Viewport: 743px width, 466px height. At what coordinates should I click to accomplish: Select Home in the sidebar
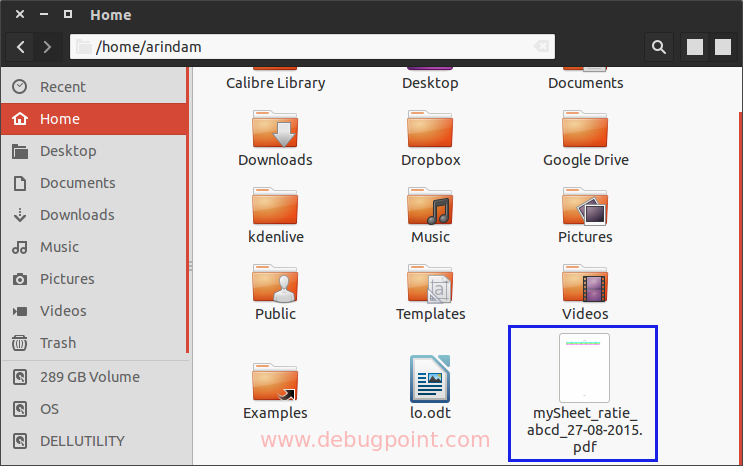coord(94,119)
